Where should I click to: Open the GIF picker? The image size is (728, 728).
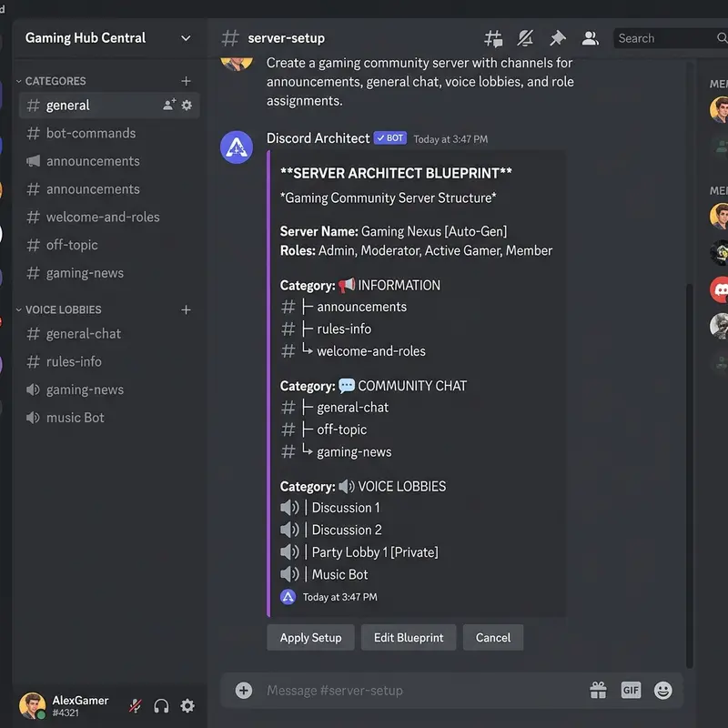(631, 691)
